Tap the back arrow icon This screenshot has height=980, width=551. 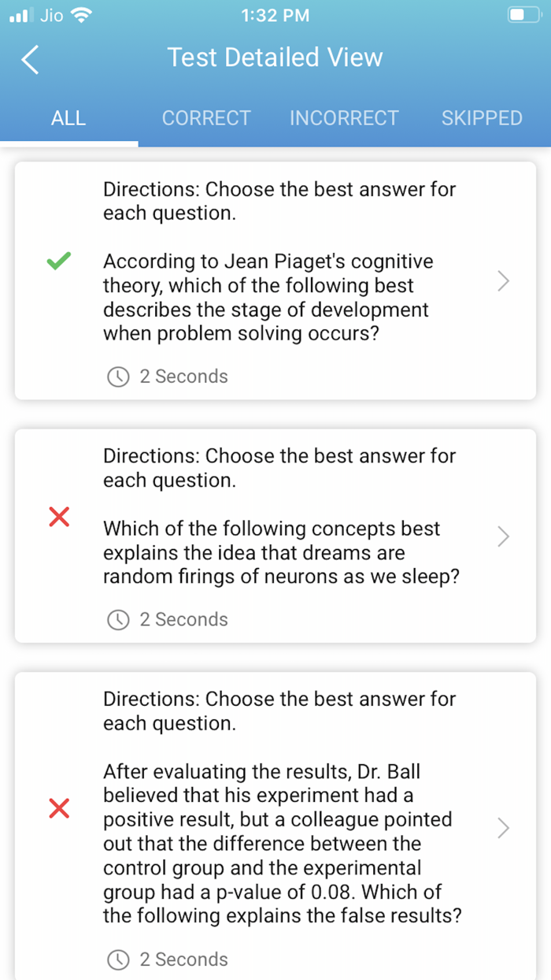[30, 59]
